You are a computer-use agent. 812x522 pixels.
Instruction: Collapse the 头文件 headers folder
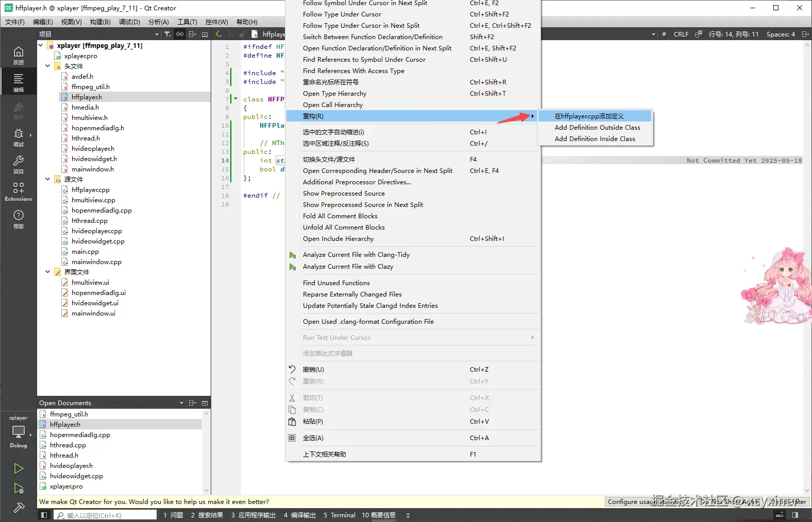[x=48, y=66]
